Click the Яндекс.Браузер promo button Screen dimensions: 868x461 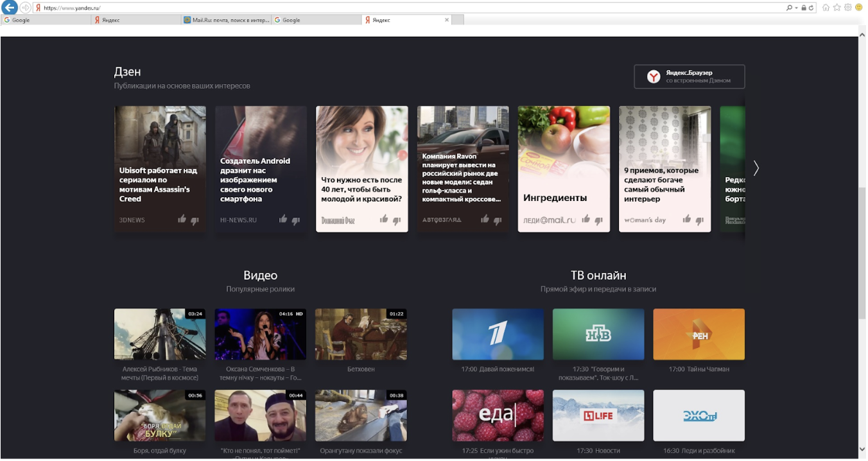pyautogui.click(x=689, y=76)
